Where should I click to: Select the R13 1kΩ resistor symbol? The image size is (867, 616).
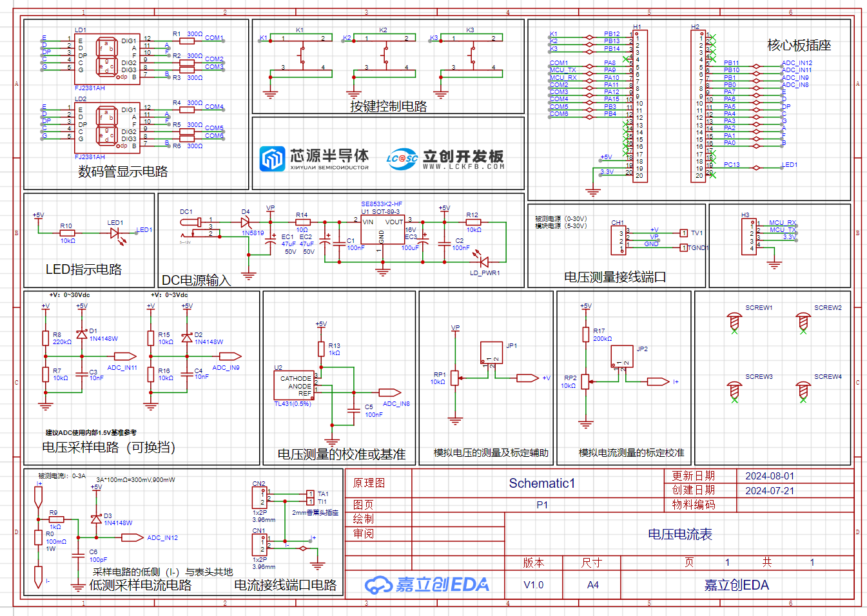tap(321, 349)
